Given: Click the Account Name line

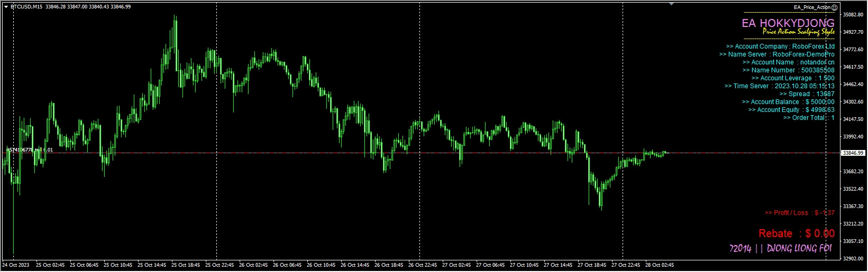Looking at the screenshot, I should pyautogui.click(x=789, y=62).
